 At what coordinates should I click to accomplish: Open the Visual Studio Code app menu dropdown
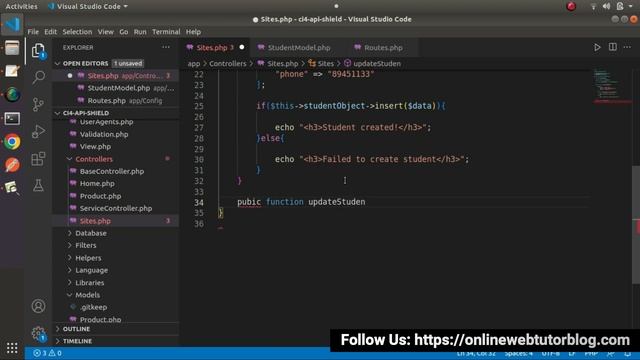point(88,6)
